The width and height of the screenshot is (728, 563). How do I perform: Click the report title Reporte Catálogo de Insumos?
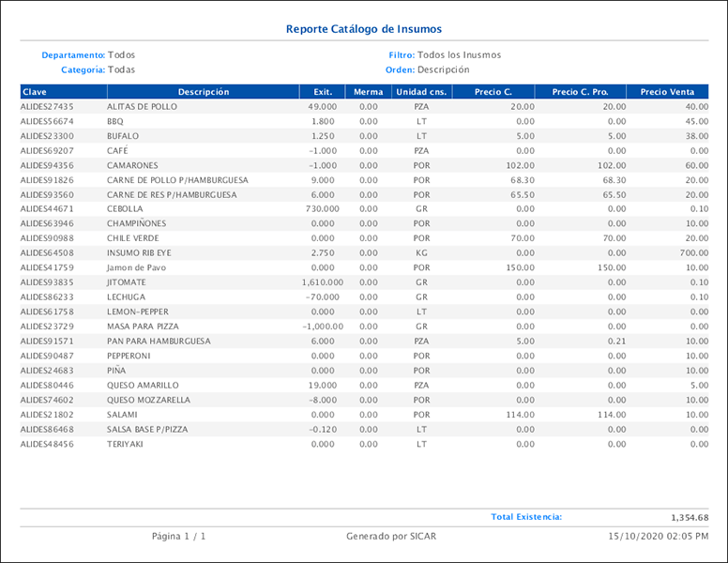tap(364, 29)
